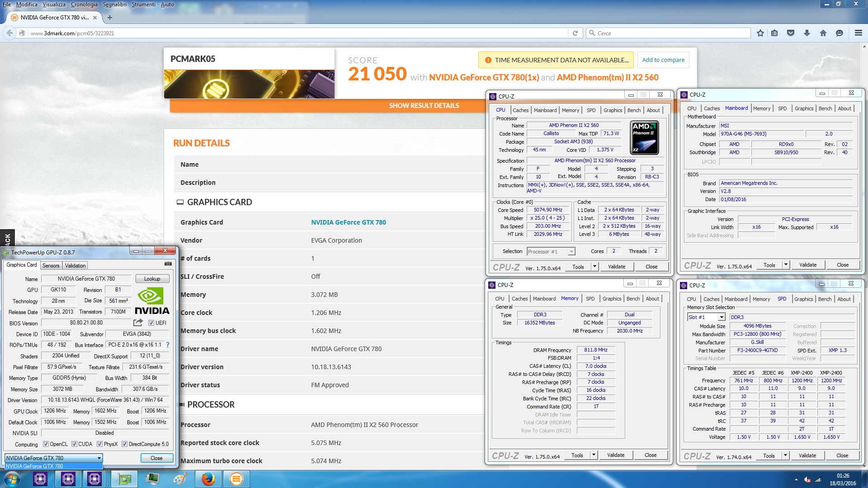Click in the Cerca search field
868x488 pixels.
coord(669,33)
